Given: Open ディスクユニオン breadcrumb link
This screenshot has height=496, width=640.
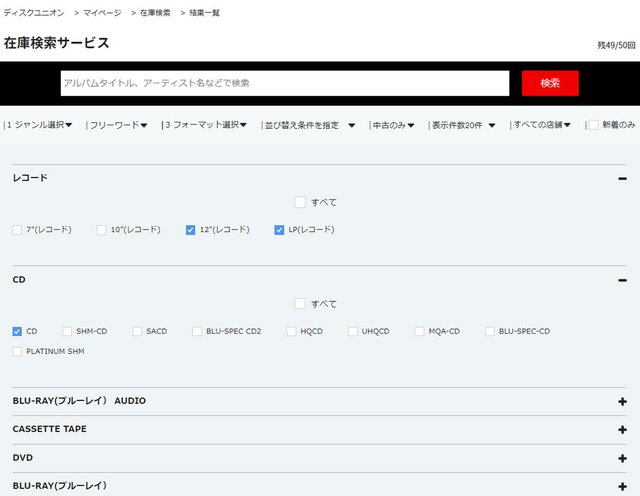Looking at the screenshot, I should click(x=34, y=13).
